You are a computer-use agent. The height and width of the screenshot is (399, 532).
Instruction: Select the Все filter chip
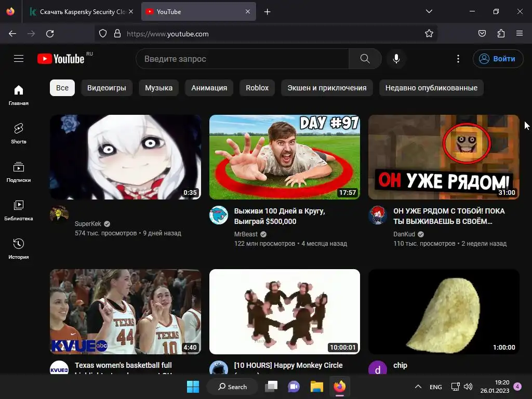pos(62,88)
